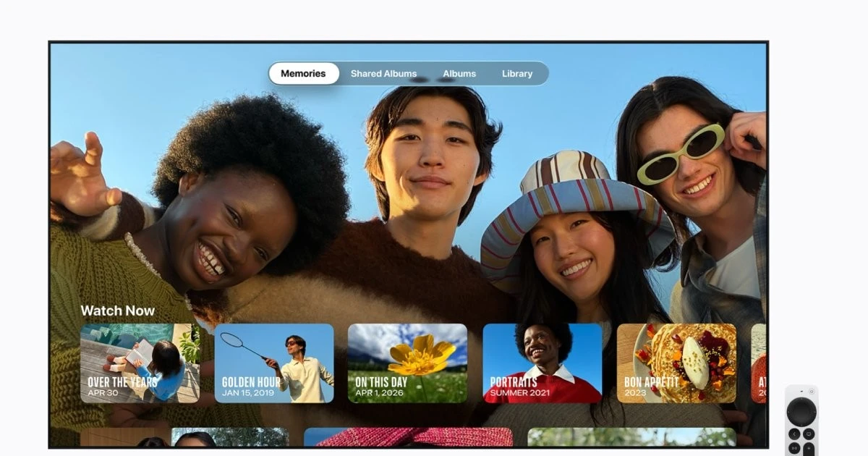Image resolution: width=868 pixels, height=456 pixels.
Task: Click the remote's circular clickpad
Action: pyautogui.click(x=801, y=412)
